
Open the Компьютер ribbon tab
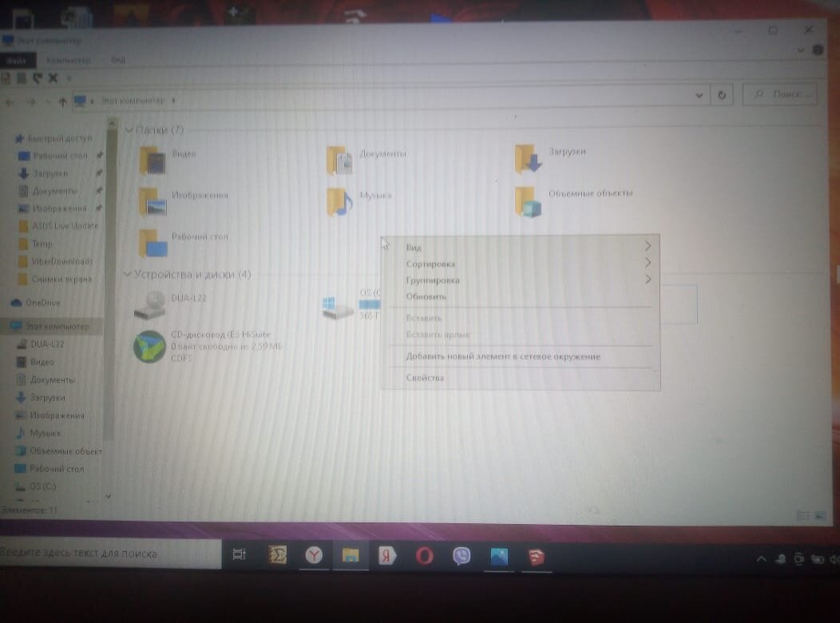[68, 60]
